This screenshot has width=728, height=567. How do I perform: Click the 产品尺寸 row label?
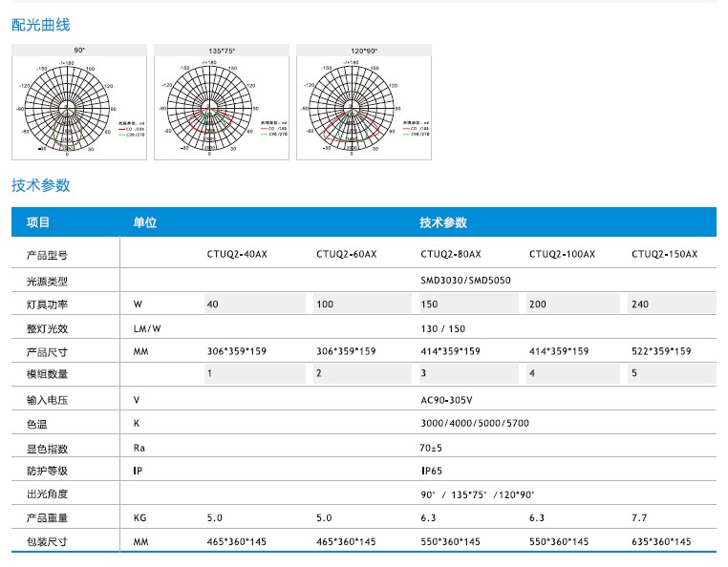(47, 352)
